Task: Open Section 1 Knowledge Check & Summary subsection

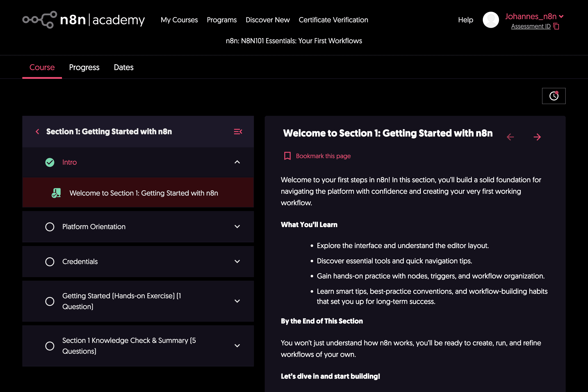Action: click(138, 346)
